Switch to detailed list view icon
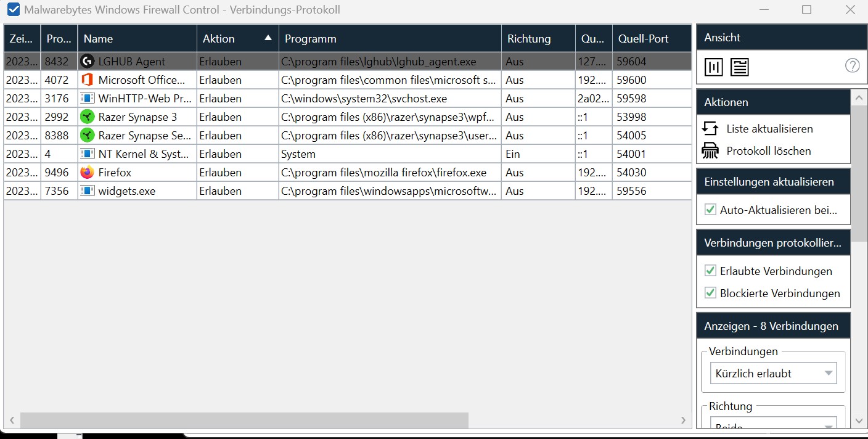 click(739, 67)
